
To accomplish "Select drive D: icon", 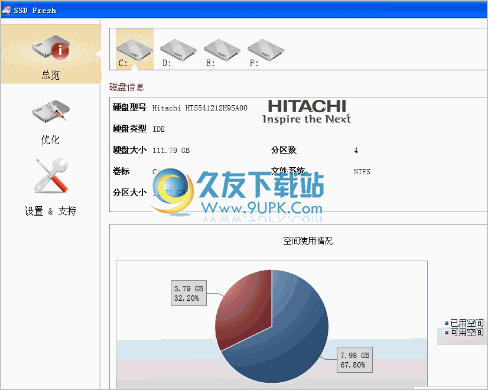I will coord(178,52).
